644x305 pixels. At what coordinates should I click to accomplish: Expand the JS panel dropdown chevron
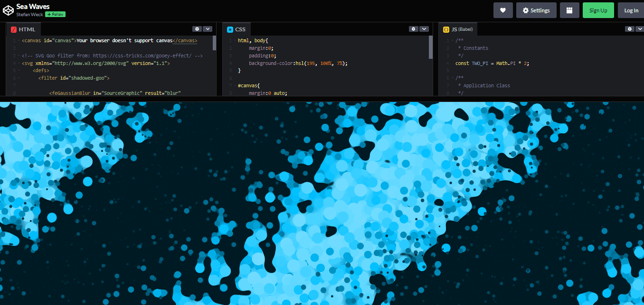(640, 28)
